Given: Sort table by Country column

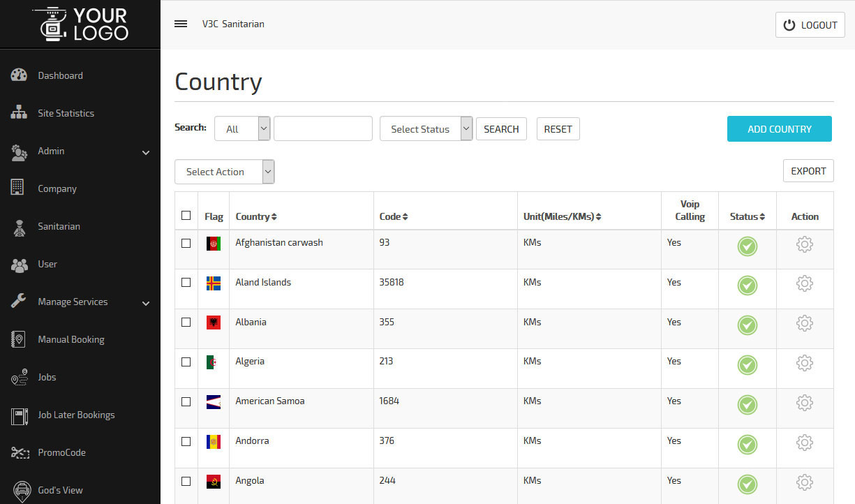Looking at the screenshot, I should [256, 216].
